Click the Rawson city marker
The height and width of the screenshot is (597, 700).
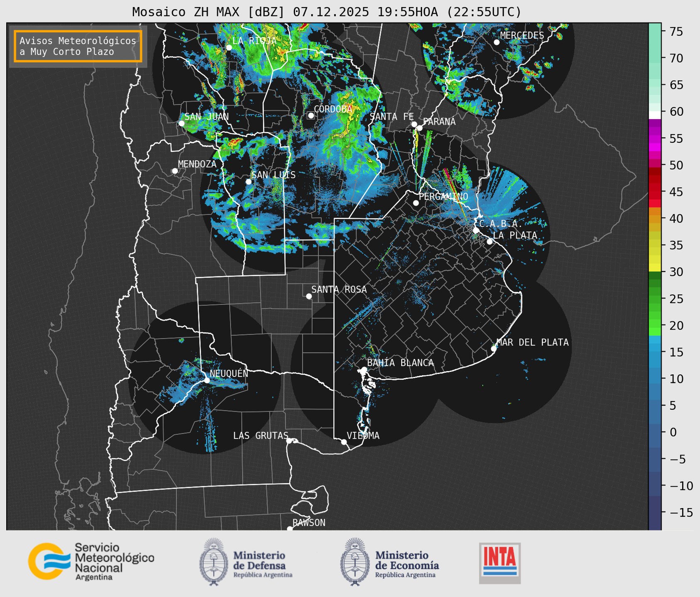tap(290, 528)
